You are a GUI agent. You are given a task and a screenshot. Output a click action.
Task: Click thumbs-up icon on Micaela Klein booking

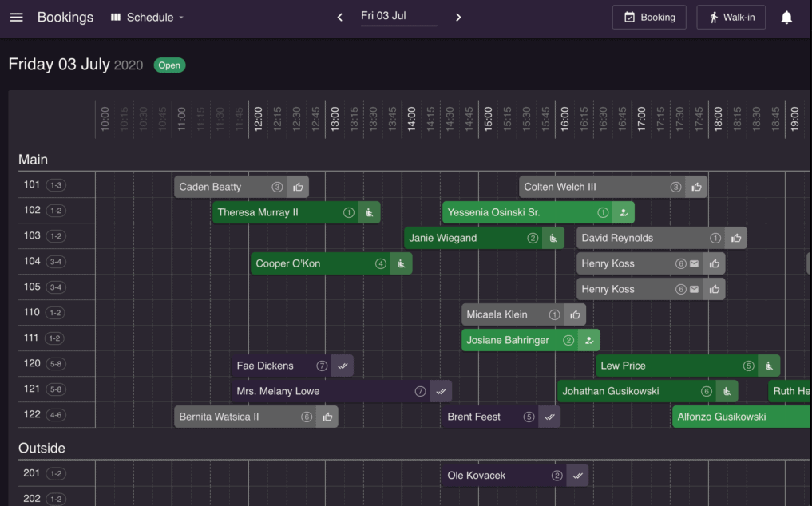tap(575, 314)
